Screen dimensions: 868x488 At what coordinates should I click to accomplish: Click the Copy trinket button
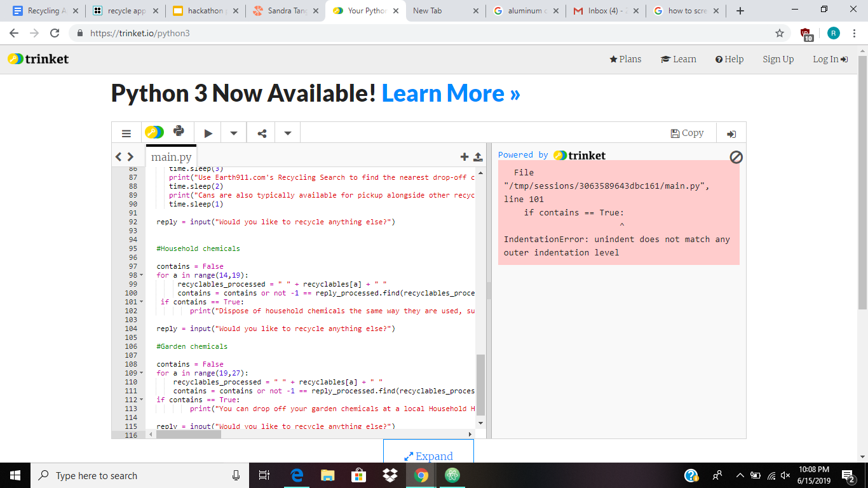(687, 133)
